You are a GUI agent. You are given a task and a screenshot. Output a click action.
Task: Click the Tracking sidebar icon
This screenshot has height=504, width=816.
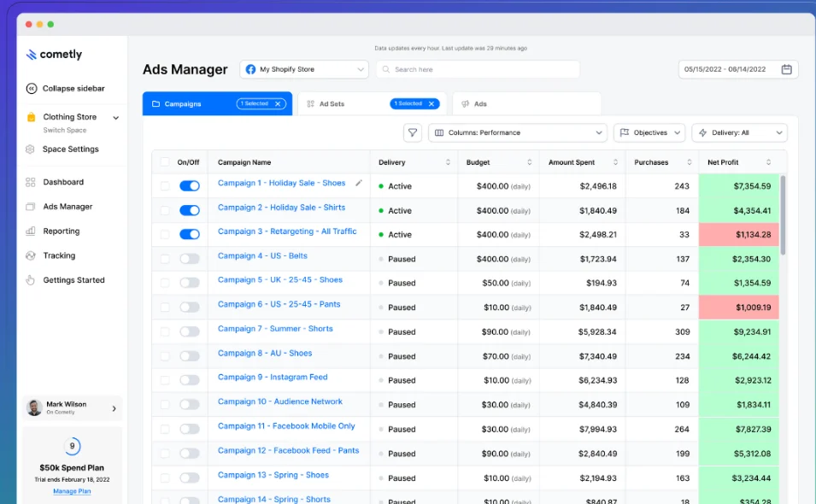[31, 255]
